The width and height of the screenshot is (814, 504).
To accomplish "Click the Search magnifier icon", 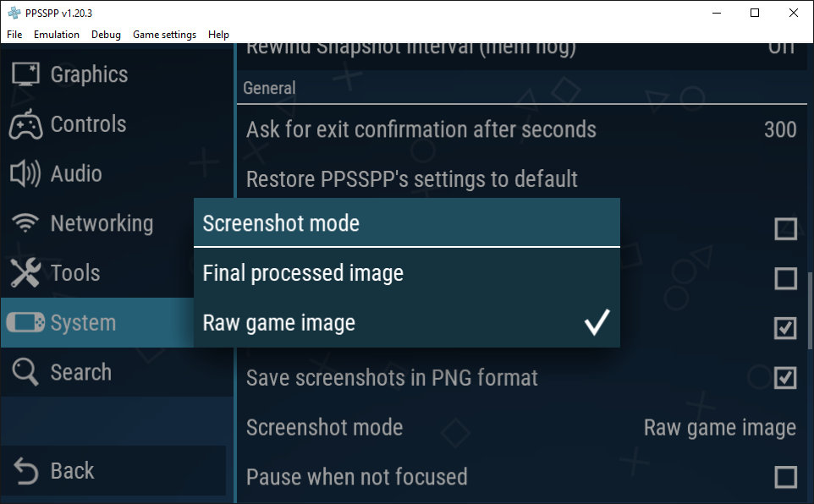I will tap(25, 372).
